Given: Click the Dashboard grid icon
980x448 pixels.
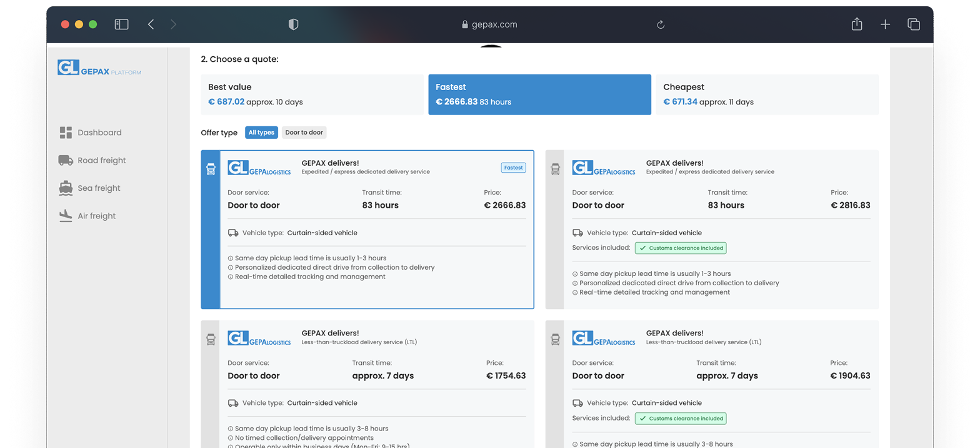Looking at the screenshot, I should tap(66, 133).
